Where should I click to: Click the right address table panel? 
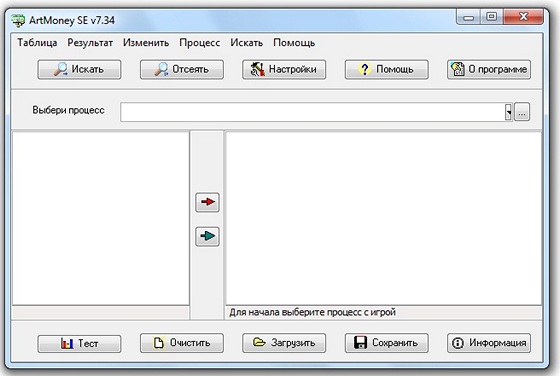pos(384,219)
